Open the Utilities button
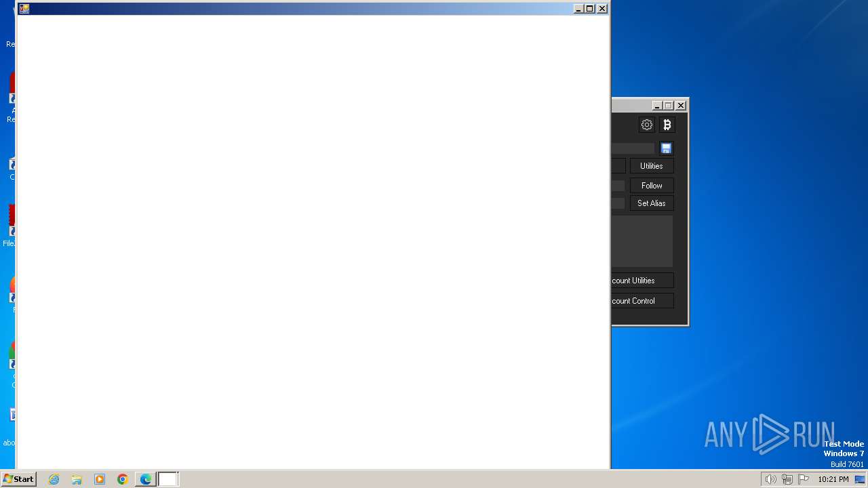 pos(652,166)
